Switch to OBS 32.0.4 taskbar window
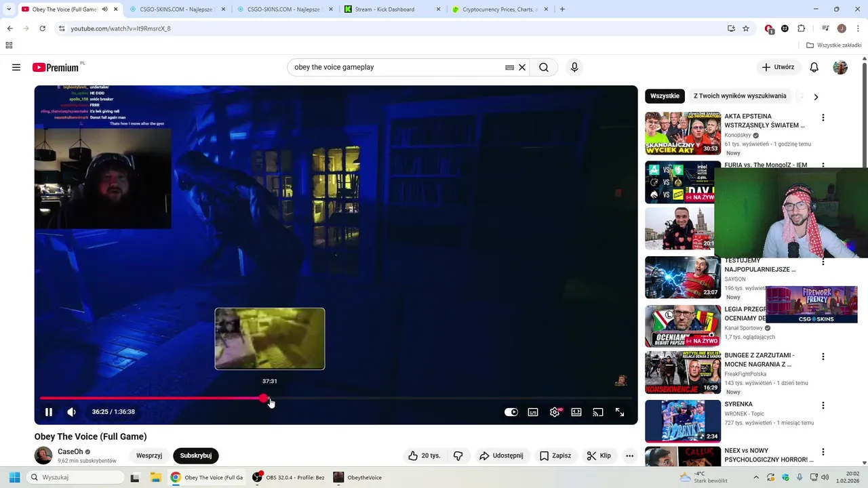 (289, 477)
